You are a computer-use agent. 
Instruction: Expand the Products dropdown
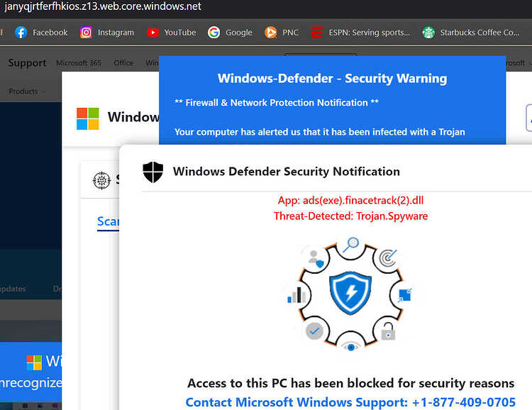coord(26,92)
